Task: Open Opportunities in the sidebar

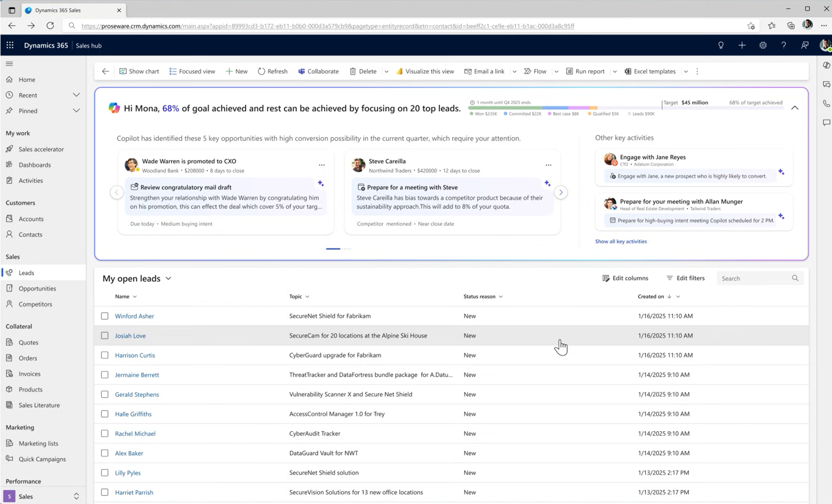Action: click(x=37, y=288)
